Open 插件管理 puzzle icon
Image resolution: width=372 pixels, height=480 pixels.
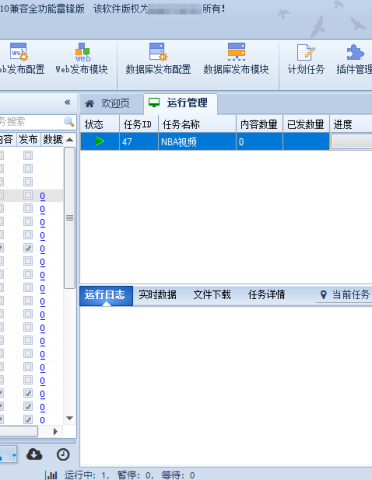355,52
